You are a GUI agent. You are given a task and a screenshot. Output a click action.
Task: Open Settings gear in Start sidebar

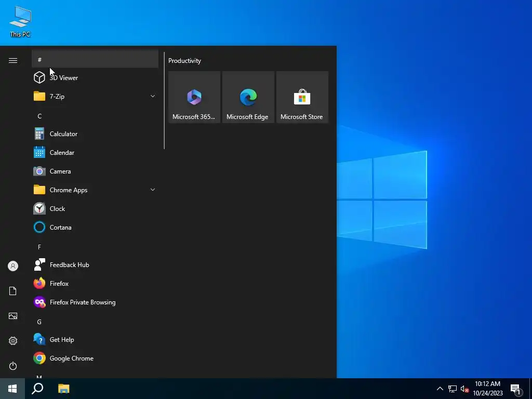[x=13, y=341]
